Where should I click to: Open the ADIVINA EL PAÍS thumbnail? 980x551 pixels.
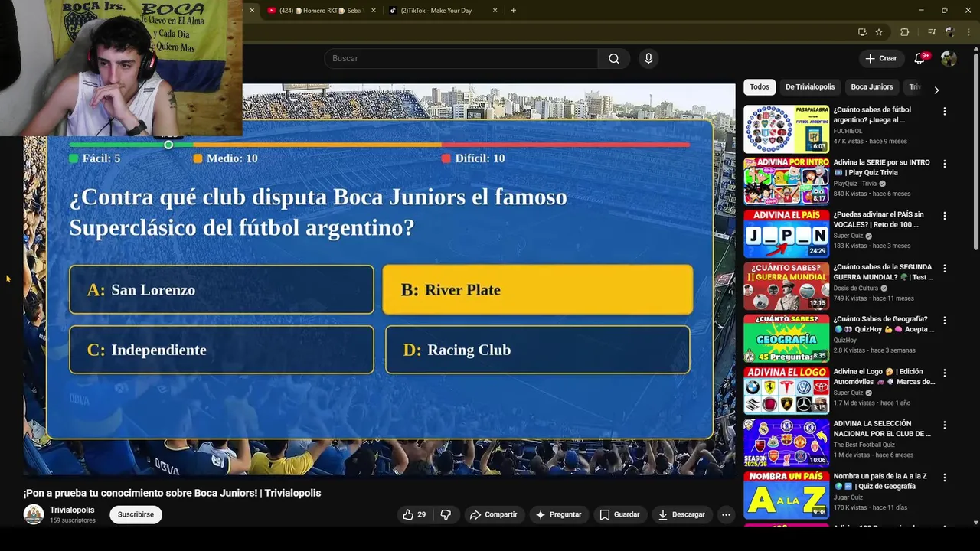pos(786,233)
